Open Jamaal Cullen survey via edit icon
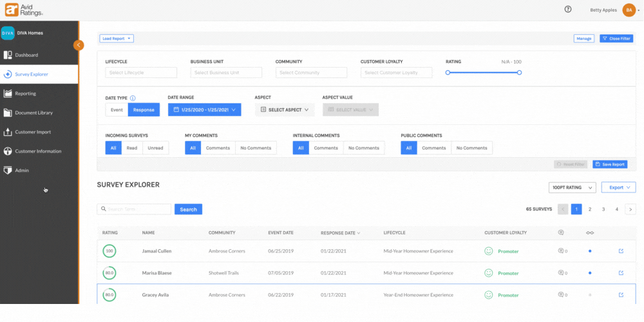Viewport: 644px width, 322px height. pyautogui.click(x=621, y=251)
